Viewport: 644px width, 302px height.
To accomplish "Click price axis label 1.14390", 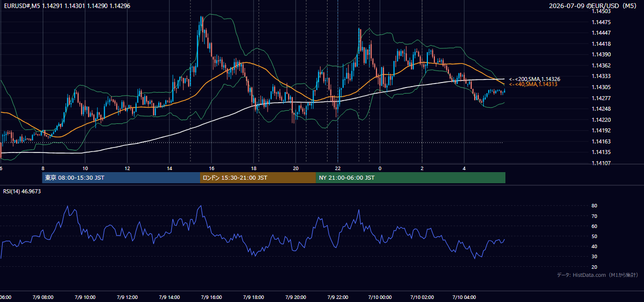I will tap(601, 55).
